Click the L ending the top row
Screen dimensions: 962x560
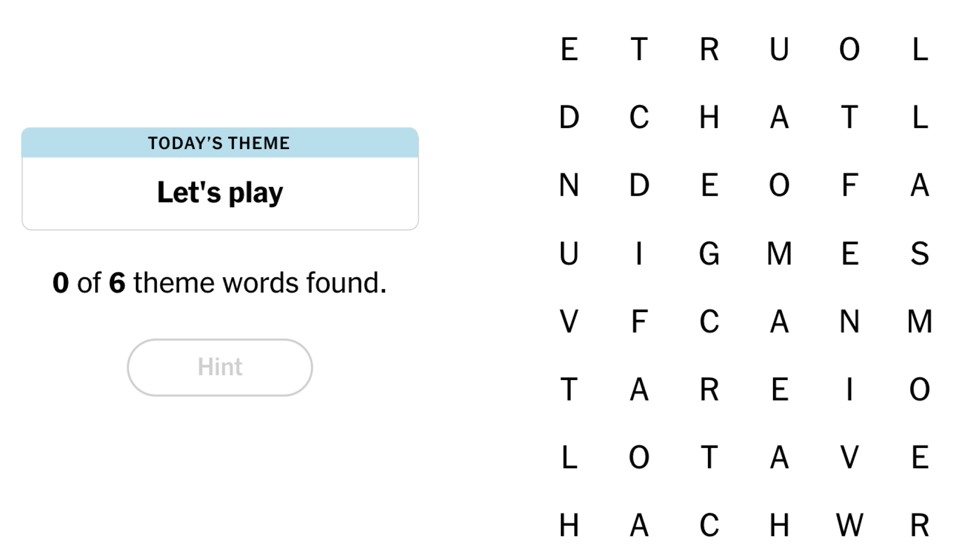click(x=920, y=50)
